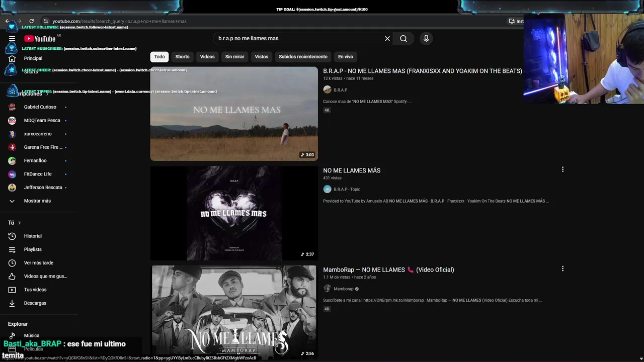This screenshot has height=362, width=644.
Task: Select the Shorts filter chip
Action: tap(182, 57)
